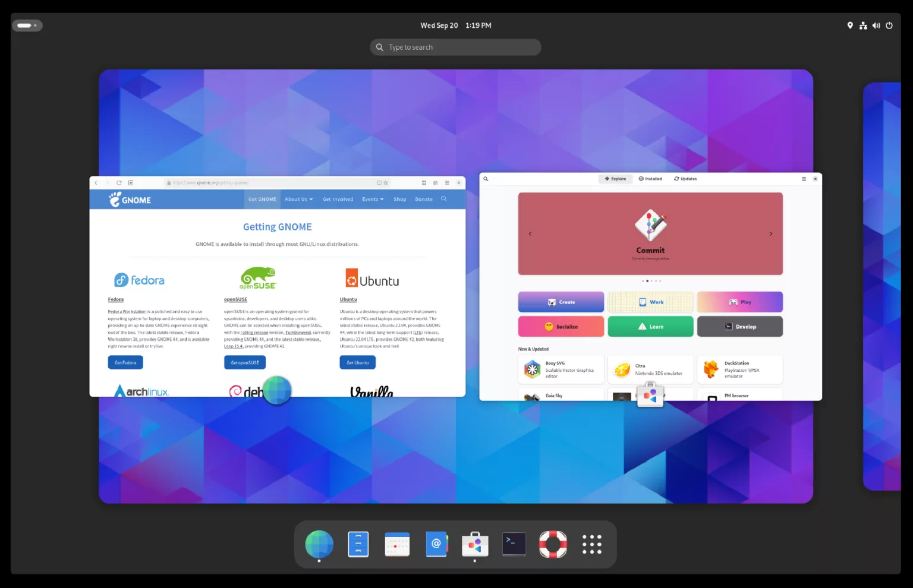This screenshot has width=913, height=588.
Task: Open the Create category
Action: (x=561, y=302)
